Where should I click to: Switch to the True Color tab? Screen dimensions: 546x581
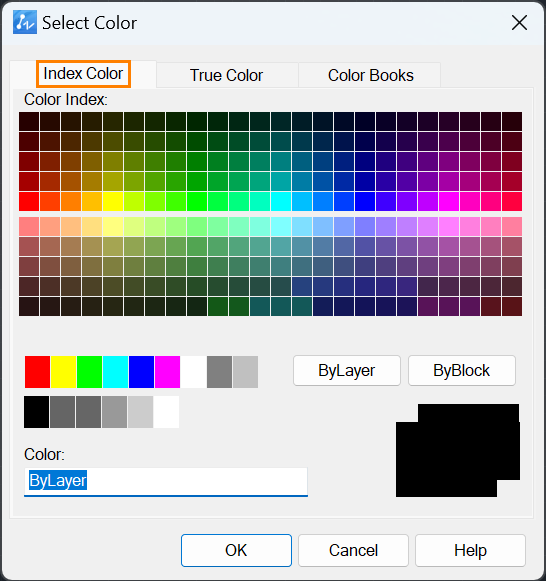point(227,75)
